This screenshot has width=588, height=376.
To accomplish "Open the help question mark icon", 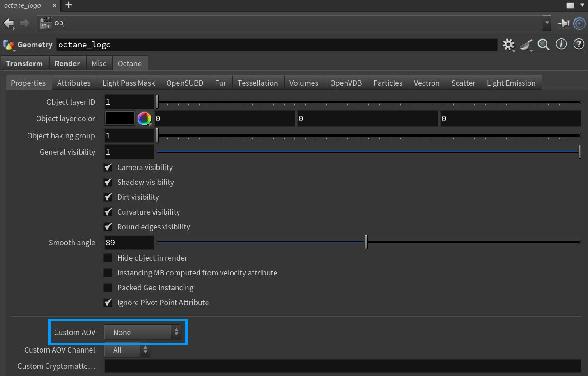I will coord(579,44).
